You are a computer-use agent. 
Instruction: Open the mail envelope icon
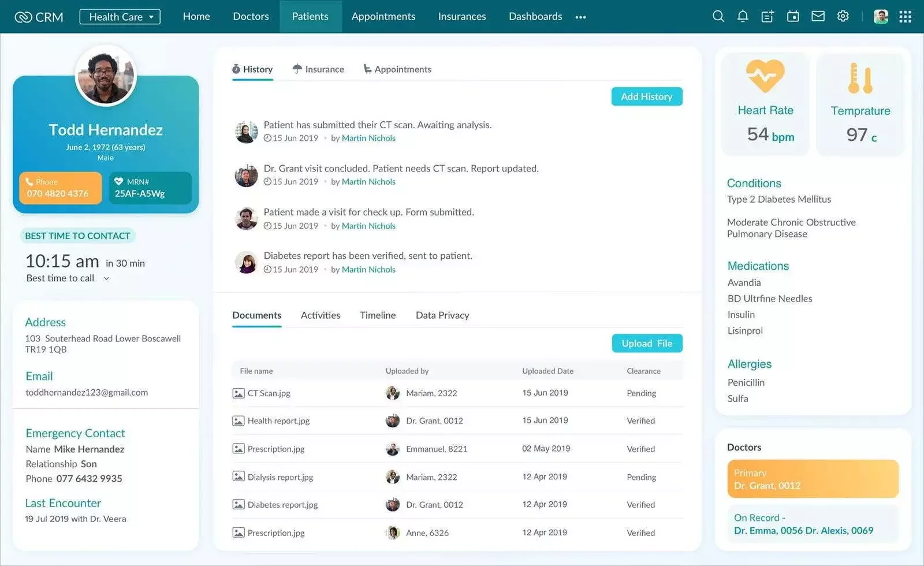click(818, 16)
